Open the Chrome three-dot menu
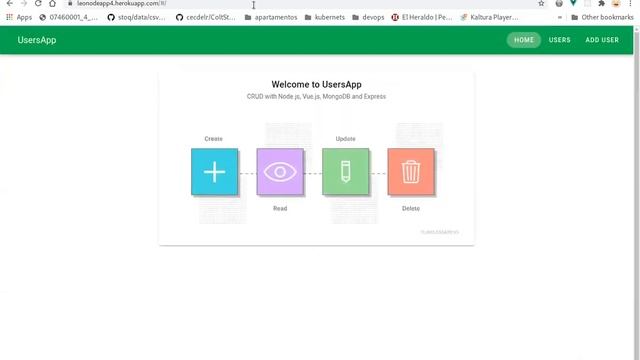The image size is (640, 360). tap(630, 3)
